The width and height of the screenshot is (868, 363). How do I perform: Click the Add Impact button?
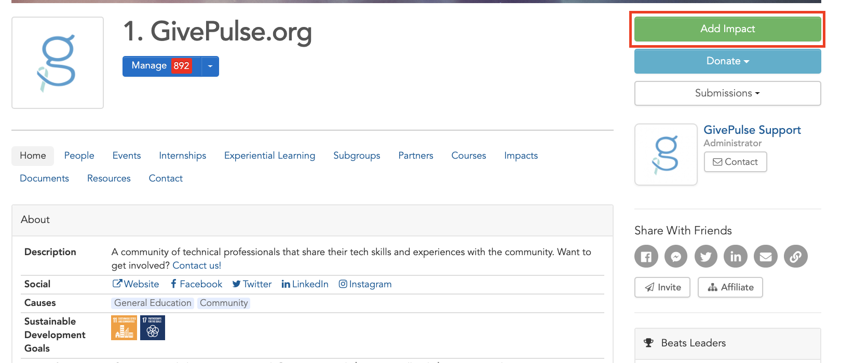click(728, 29)
